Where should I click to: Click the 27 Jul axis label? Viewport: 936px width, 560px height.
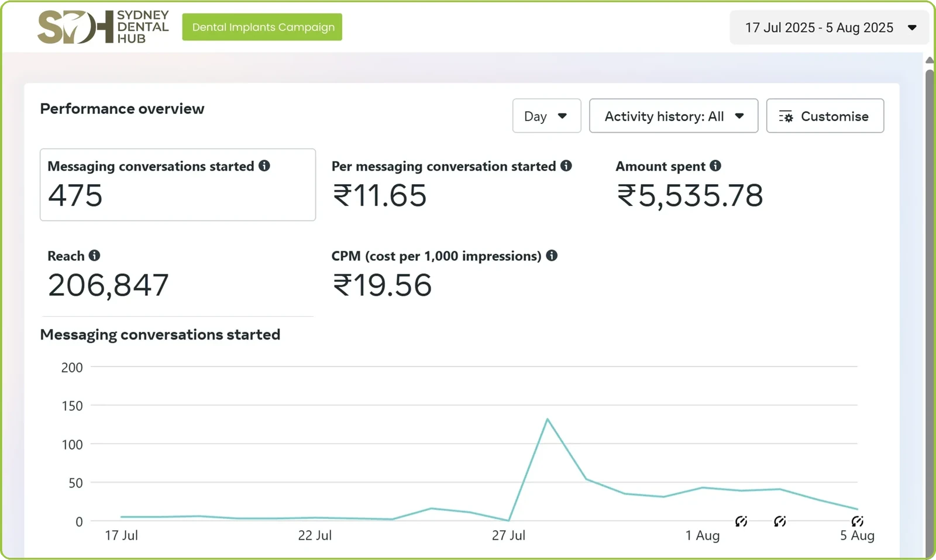pos(508,535)
